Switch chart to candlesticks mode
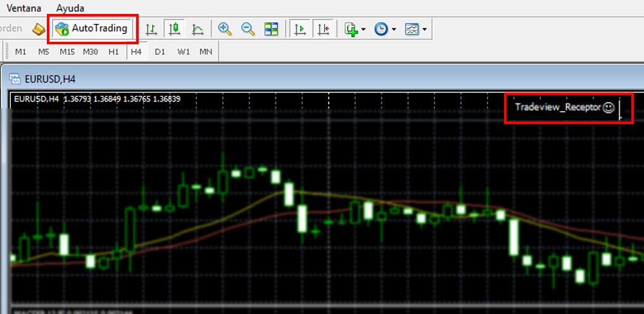The width and height of the screenshot is (644, 314). [x=175, y=28]
